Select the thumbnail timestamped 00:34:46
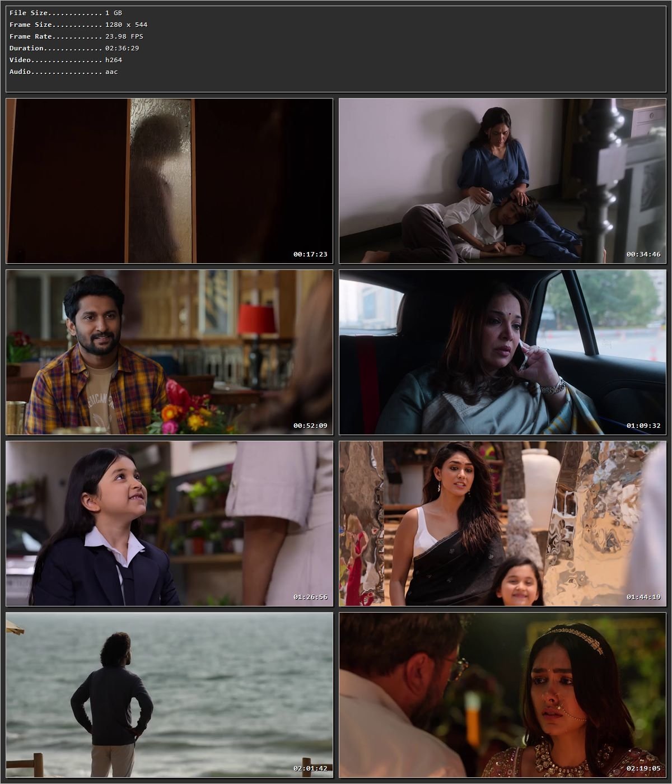Image resolution: width=672 pixels, height=784 pixels. 502,181
